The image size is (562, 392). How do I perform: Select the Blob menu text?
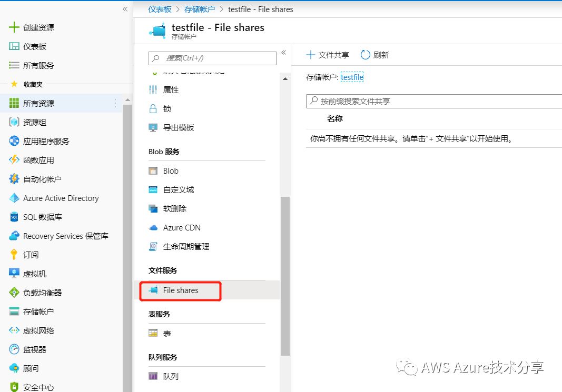tap(171, 171)
